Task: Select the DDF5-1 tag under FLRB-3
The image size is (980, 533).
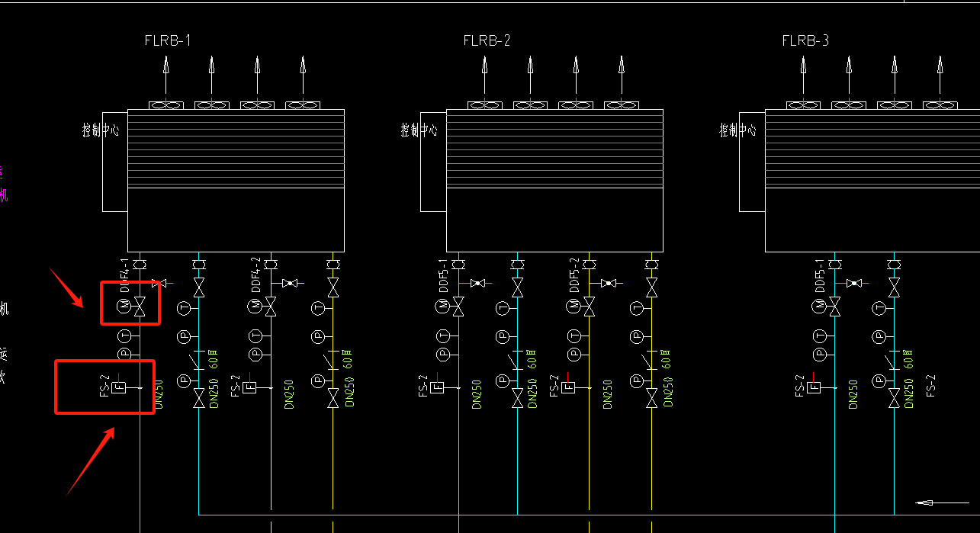Action: pos(820,275)
